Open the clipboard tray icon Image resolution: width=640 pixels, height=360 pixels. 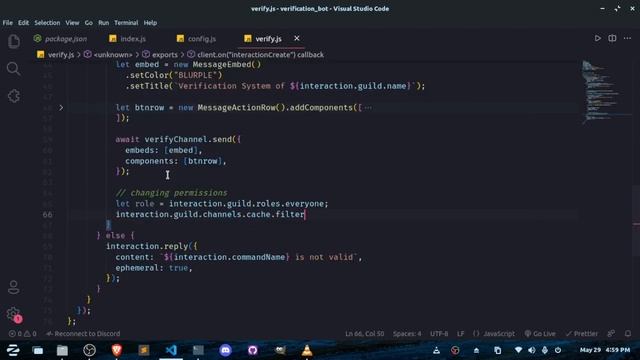[498, 350]
